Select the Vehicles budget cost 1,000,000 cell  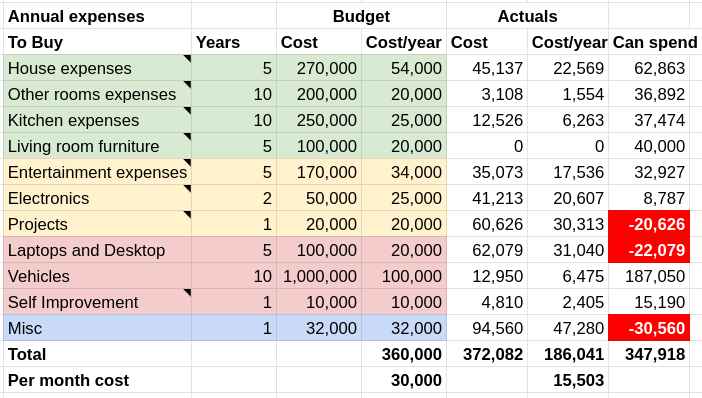coord(319,276)
